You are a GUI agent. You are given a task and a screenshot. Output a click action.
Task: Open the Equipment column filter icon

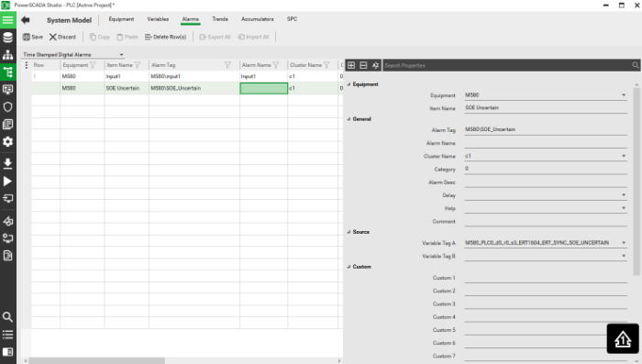[x=93, y=65]
